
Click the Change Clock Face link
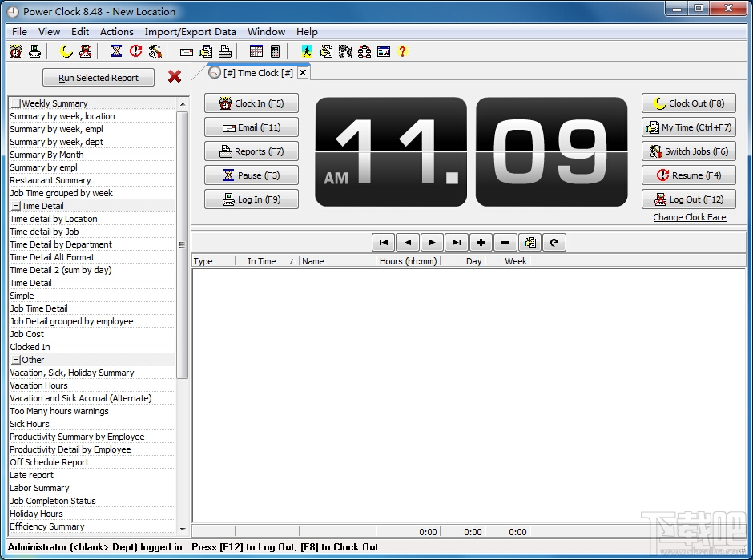coord(689,217)
